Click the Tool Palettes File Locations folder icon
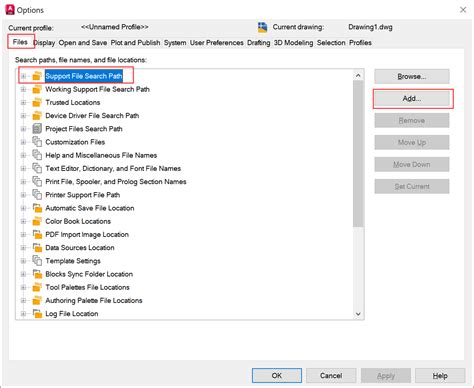 (x=37, y=287)
